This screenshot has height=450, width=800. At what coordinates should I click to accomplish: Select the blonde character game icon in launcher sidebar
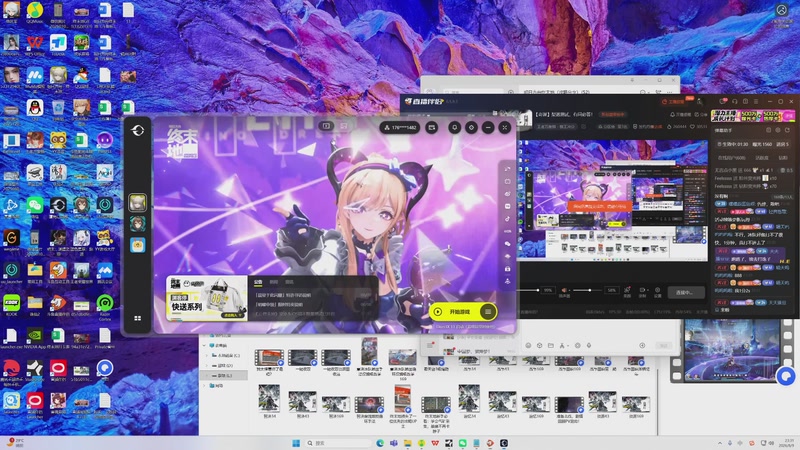coord(137,203)
